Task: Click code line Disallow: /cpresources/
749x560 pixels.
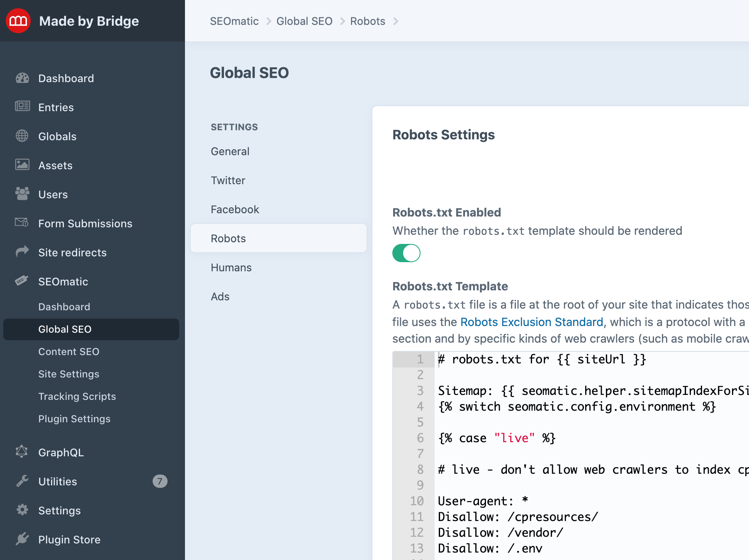Action: click(518, 517)
